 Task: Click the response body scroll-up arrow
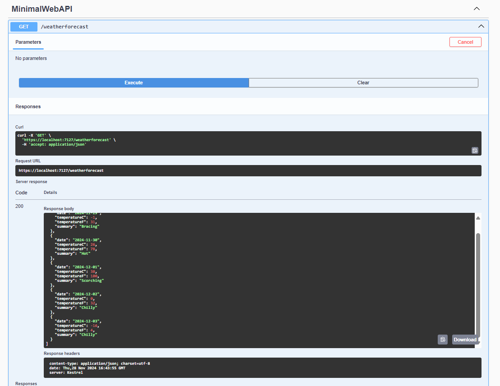pyautogui.click(x=478, y=218)
